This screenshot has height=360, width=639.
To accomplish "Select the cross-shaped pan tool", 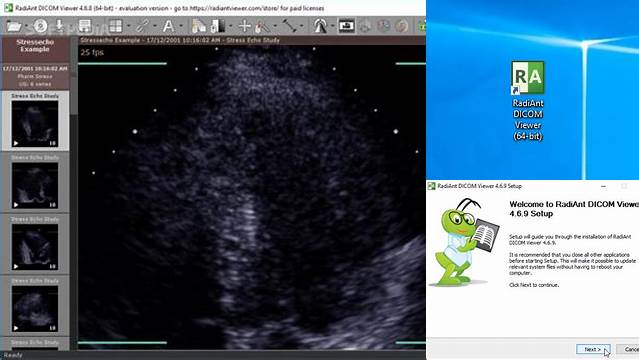I will tap(245, 26).
